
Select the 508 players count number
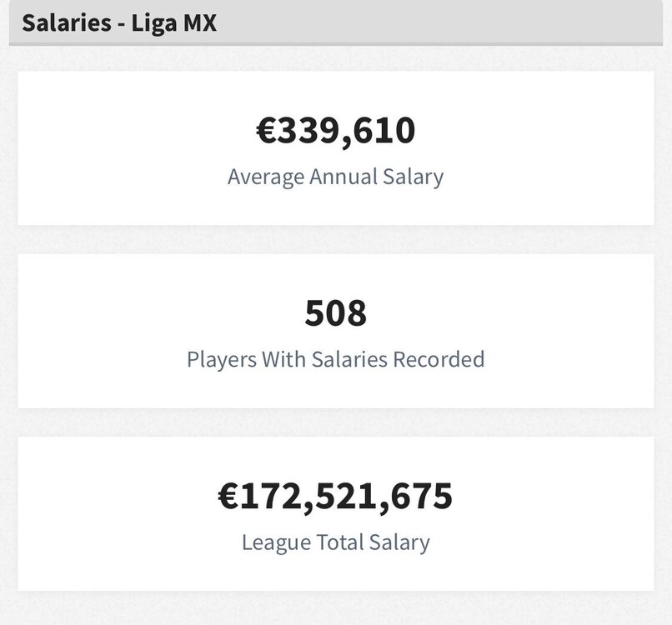click(335, 313)
